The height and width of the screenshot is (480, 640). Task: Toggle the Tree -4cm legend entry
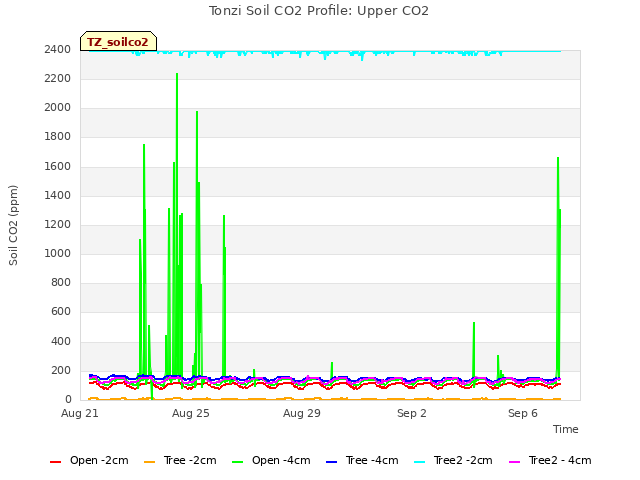(x=362, y=461)
